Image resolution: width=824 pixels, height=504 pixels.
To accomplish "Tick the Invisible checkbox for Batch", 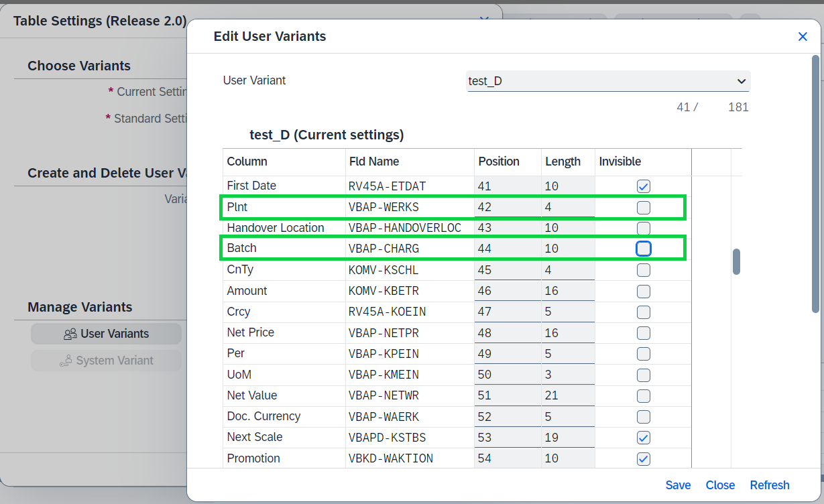I will [644, 249].
